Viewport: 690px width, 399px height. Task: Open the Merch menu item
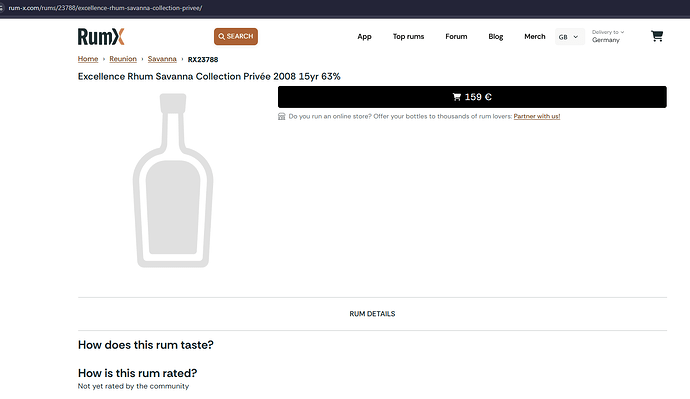pos(535,37)
